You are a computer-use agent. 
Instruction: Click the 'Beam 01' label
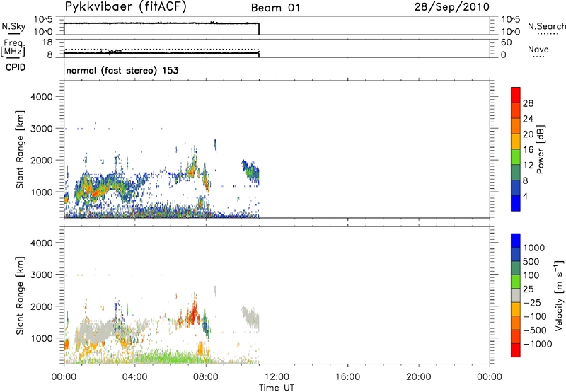[275, 8]
